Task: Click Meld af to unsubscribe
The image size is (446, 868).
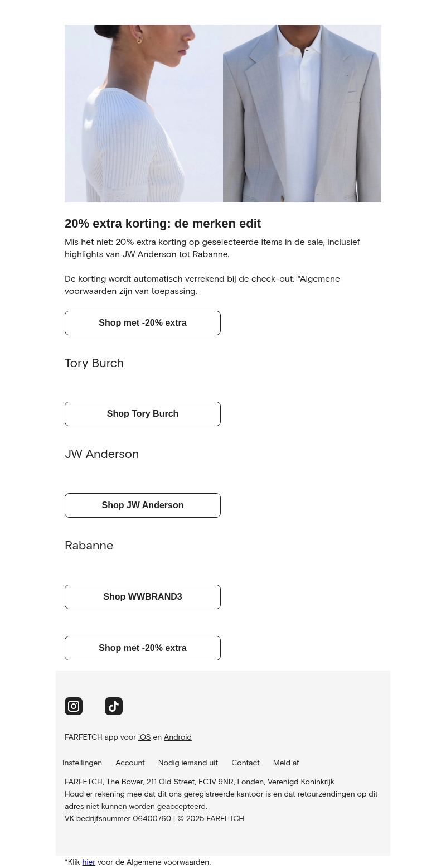Action: [x=285, y=763]
